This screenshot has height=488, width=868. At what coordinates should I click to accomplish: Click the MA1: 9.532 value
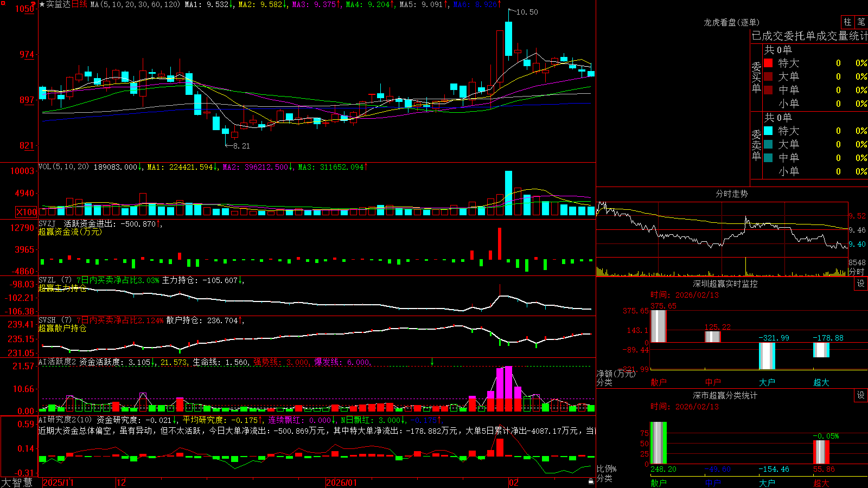207,4
